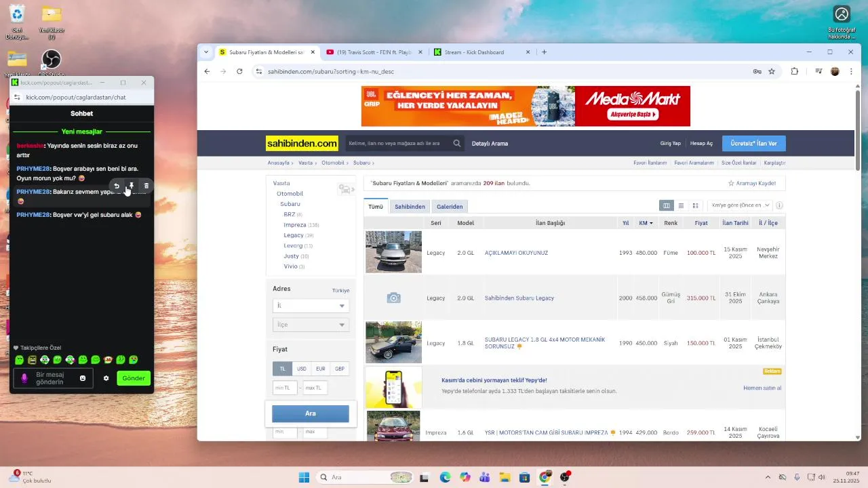Click the search magnifier on sahibinden
This screenshot has width=868, height=488.
coord(457,143)
